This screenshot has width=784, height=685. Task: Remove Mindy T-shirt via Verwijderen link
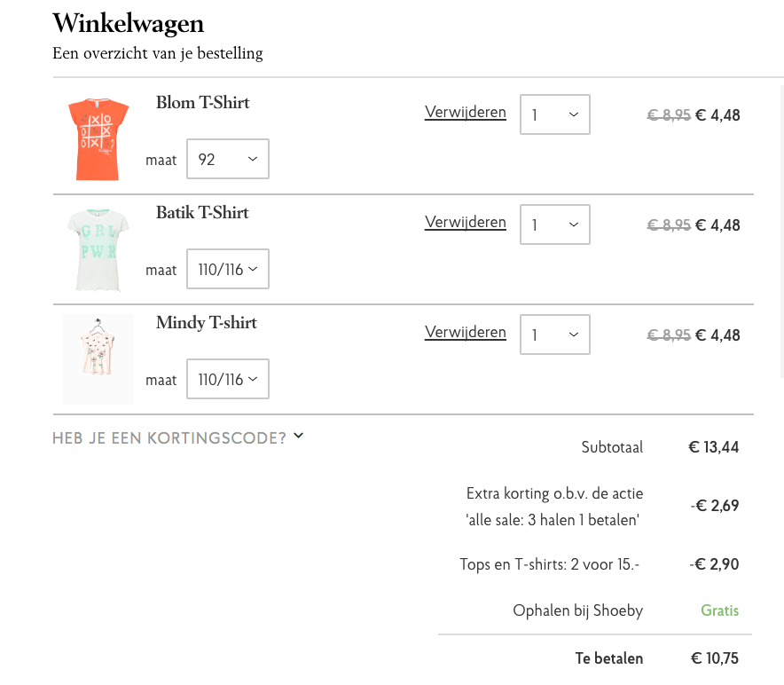coord(465,332)
